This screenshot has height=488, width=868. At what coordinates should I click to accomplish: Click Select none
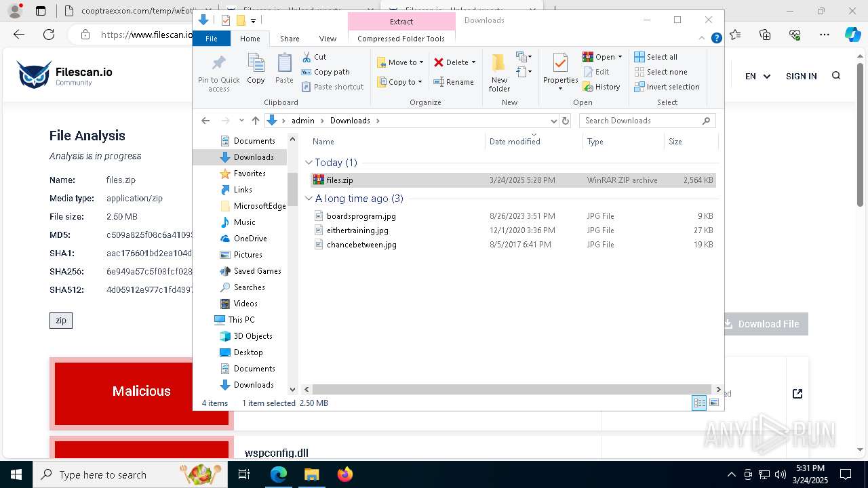(661, 72)
